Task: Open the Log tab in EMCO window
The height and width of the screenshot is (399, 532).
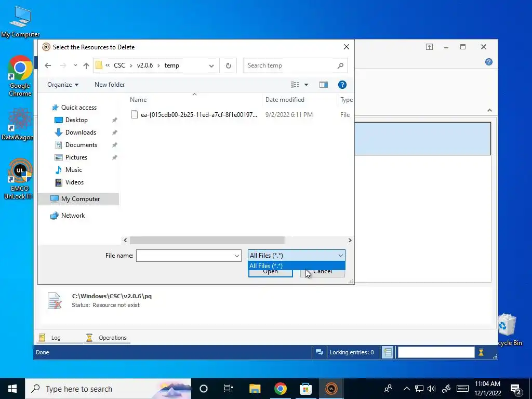Action: point(50,338)
